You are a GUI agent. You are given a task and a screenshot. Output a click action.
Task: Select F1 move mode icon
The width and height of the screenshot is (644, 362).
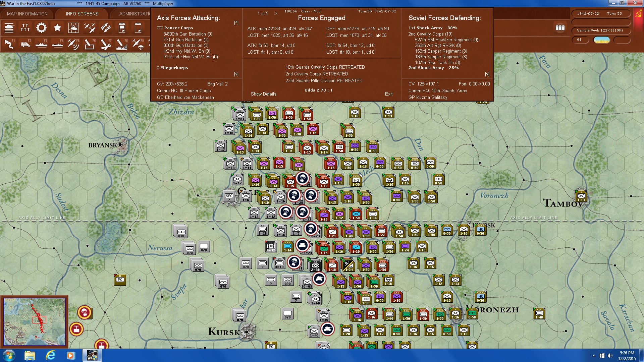click(9, 44)
